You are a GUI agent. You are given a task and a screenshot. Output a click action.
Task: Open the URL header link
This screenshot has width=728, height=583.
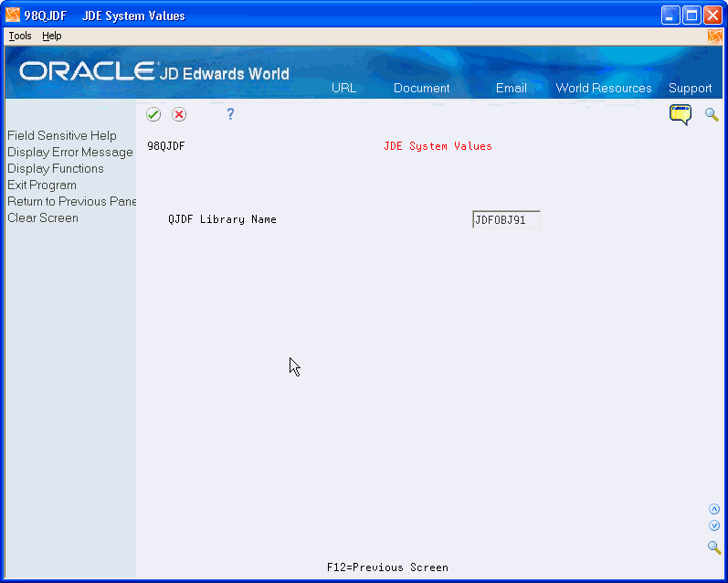click(x=343, y=88)
